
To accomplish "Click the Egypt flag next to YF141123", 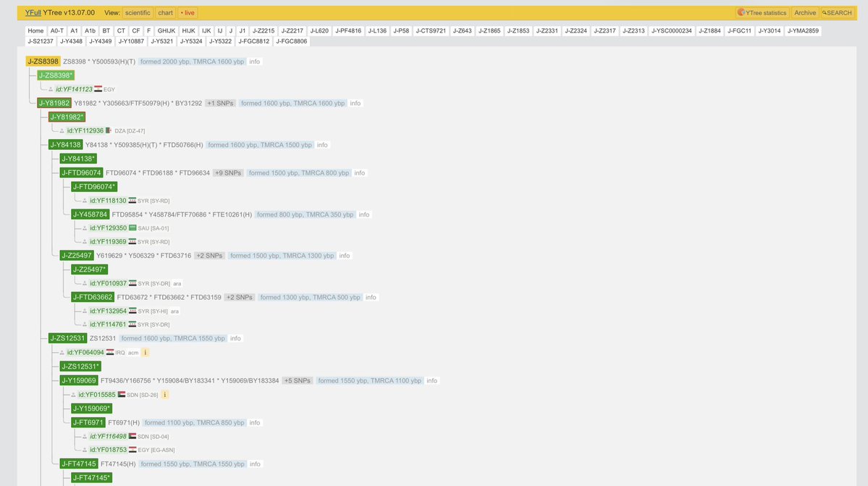I will click(98, 88).
